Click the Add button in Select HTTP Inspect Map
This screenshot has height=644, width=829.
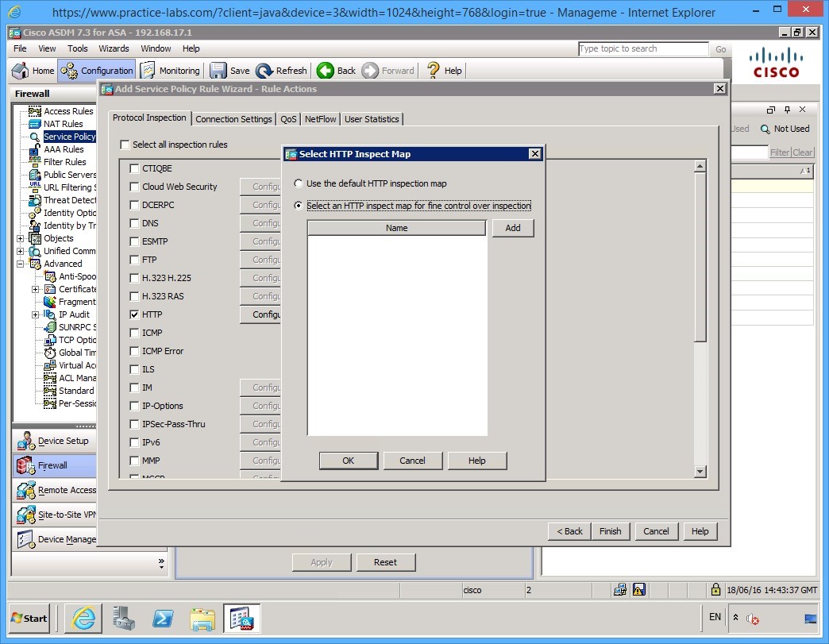[512, 228]
